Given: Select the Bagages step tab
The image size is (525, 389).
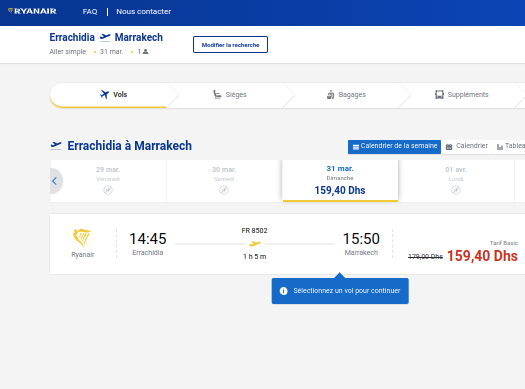Looking at the screenshot, I should [x=346, y=95].
